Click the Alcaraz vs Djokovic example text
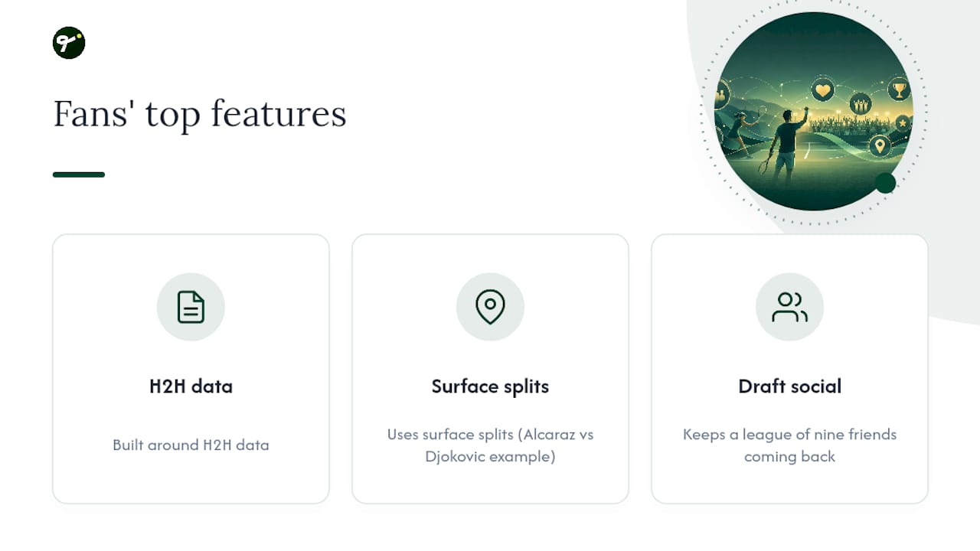Image resolution: width=980 pixels, height=551 pixels. [x=490, y=445]
